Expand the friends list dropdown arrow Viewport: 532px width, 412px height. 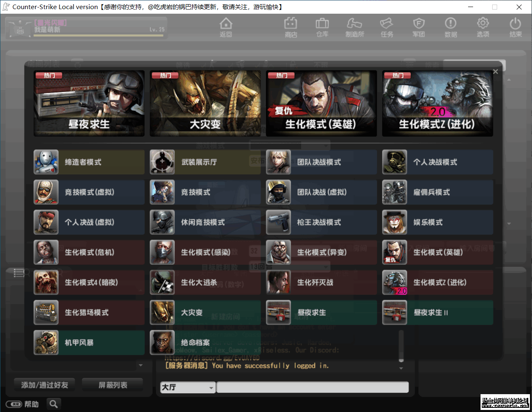[x=141, y=366]
